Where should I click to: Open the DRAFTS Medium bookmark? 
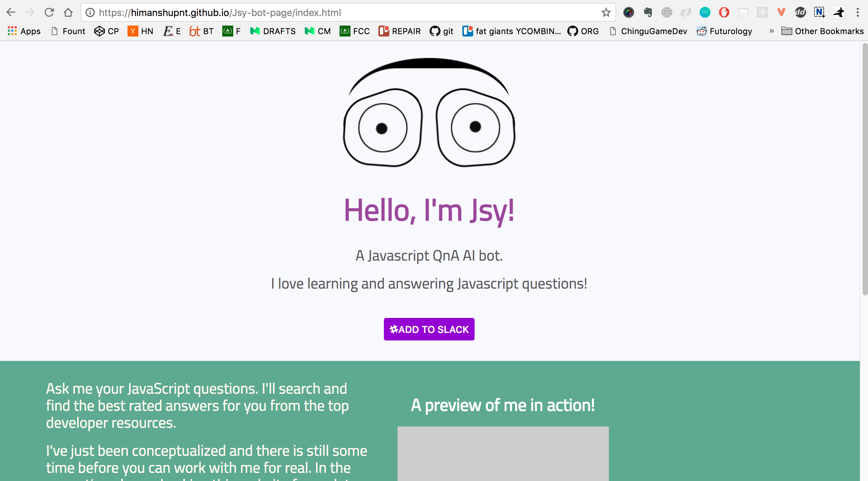coord(273,31)
